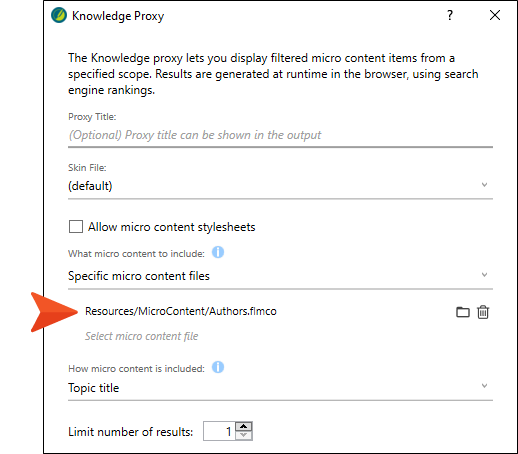Delete Authors.flmco with the trash icon
This screenshot has height=454, width=518.
[x=483, y=312]
